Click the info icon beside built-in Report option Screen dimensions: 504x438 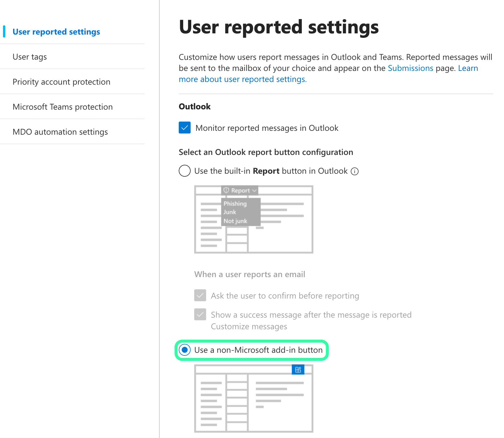tap(354, 171)
